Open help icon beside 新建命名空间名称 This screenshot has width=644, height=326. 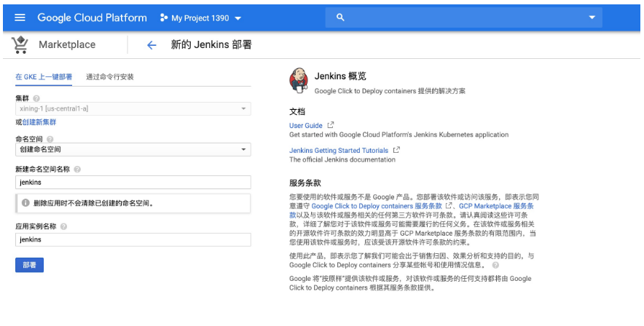77,169
